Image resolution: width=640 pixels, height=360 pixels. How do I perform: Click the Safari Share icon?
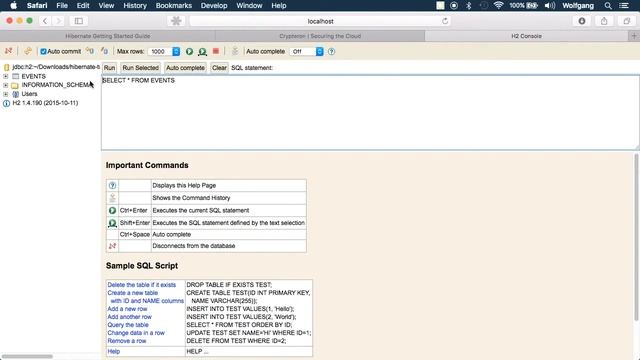604,21
